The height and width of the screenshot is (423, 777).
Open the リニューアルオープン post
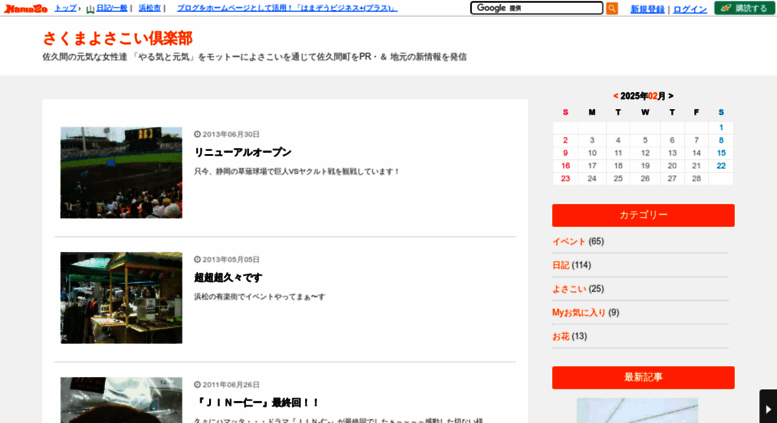[x=242, y=153]
